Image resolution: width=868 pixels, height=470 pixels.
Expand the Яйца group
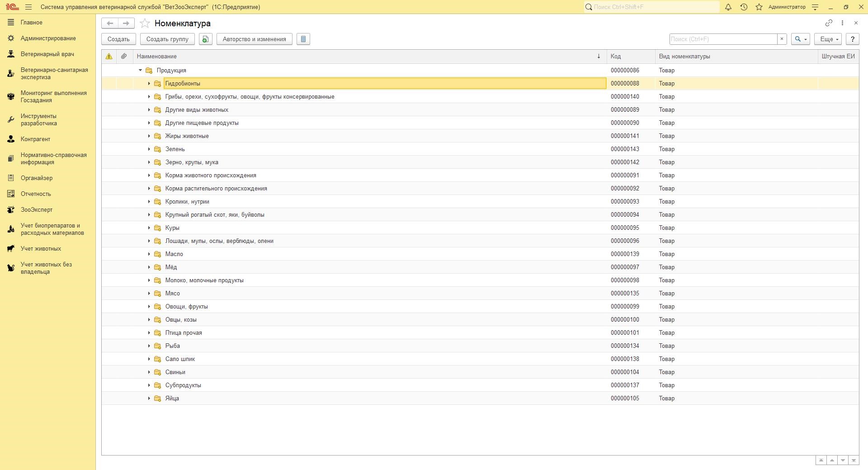(x=149, y=399)
